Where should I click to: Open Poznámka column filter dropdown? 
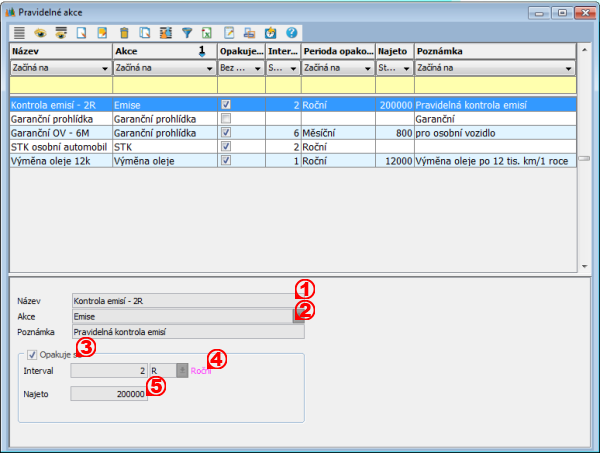569,69
